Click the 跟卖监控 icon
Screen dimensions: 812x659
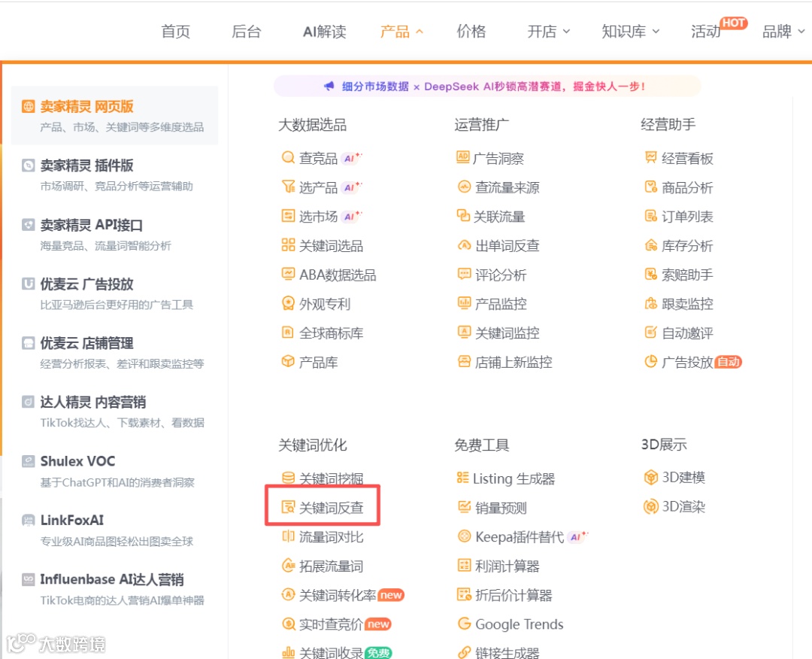[x=650, y=303]
